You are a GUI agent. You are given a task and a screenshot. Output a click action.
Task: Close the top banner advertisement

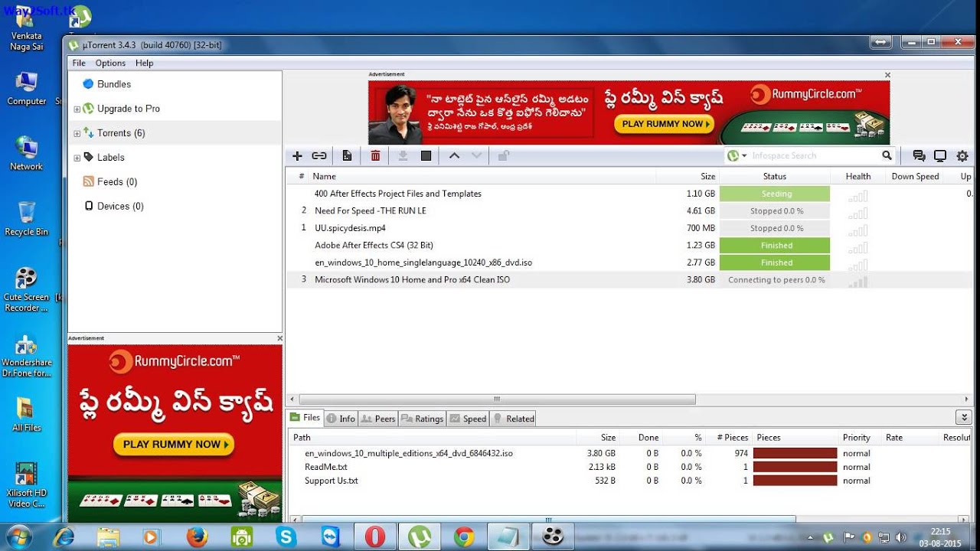(887, 75)
